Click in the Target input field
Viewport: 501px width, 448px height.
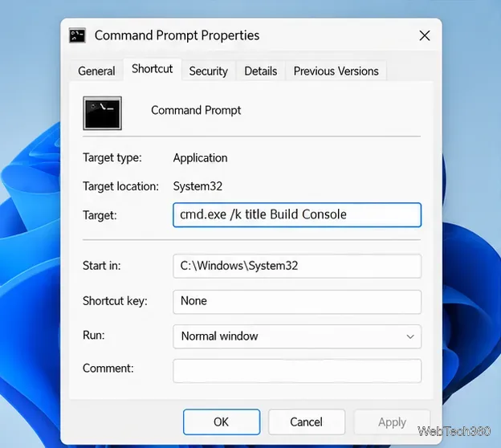[x=297, y=214]
